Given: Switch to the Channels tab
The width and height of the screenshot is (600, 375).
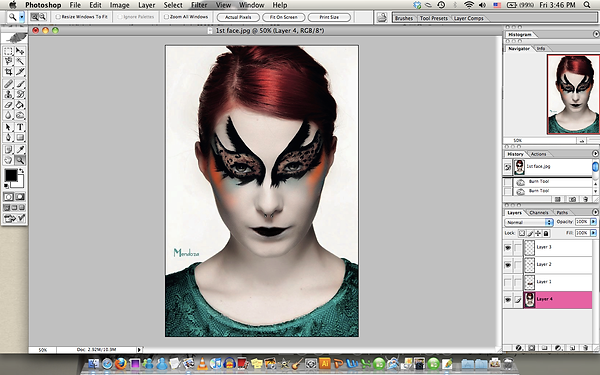Looking at the screenshot, I should click(539, 212).
